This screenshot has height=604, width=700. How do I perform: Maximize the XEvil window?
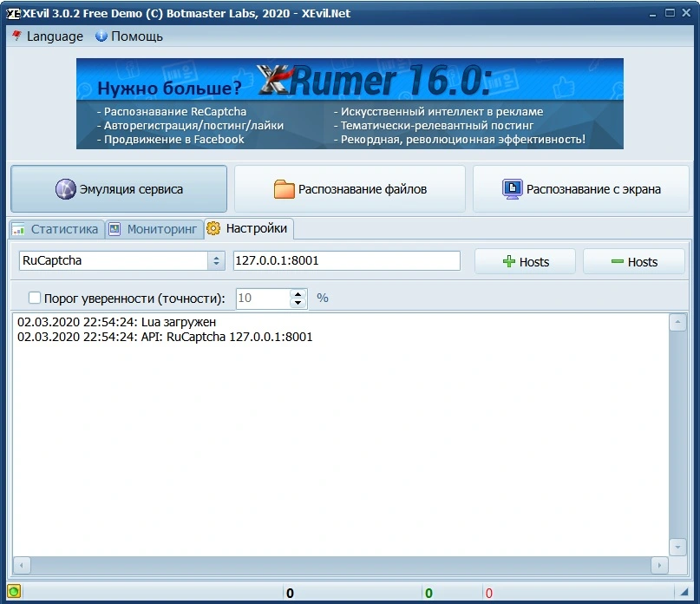(670, 13)
